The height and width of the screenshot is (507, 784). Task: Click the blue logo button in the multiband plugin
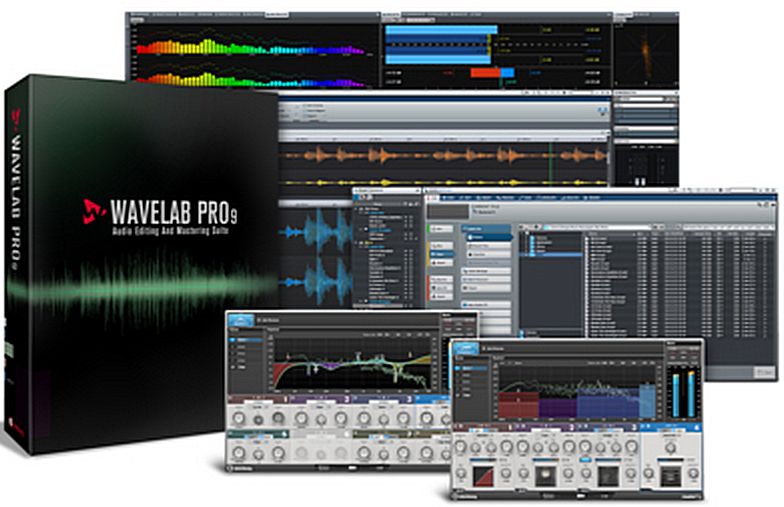coord(466,348)
